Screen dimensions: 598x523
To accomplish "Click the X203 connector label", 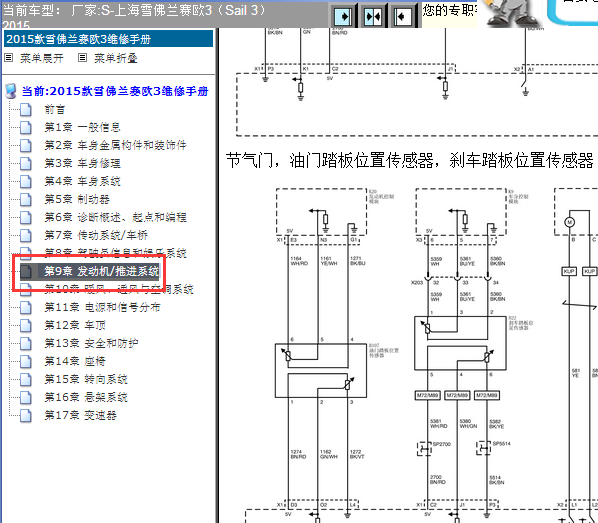I will click(416, 283).
